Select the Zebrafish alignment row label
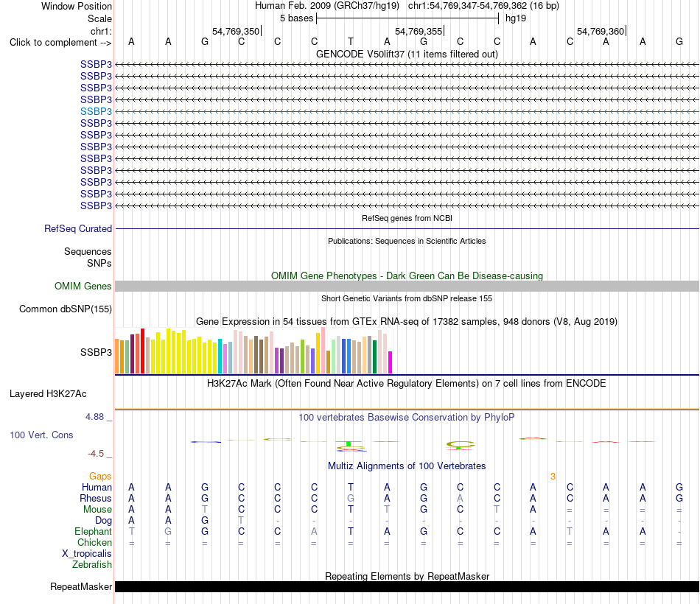 (x=92, y=565)
